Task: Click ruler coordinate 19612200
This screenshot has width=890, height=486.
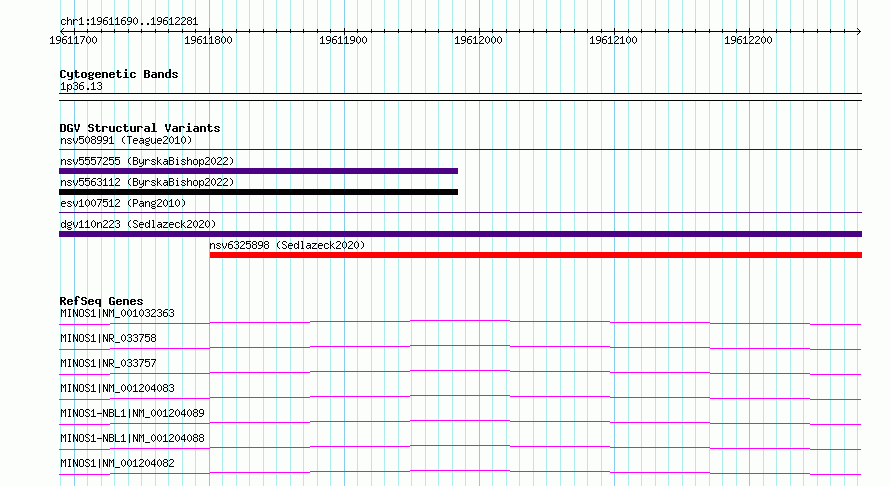Action: point(748,40)
